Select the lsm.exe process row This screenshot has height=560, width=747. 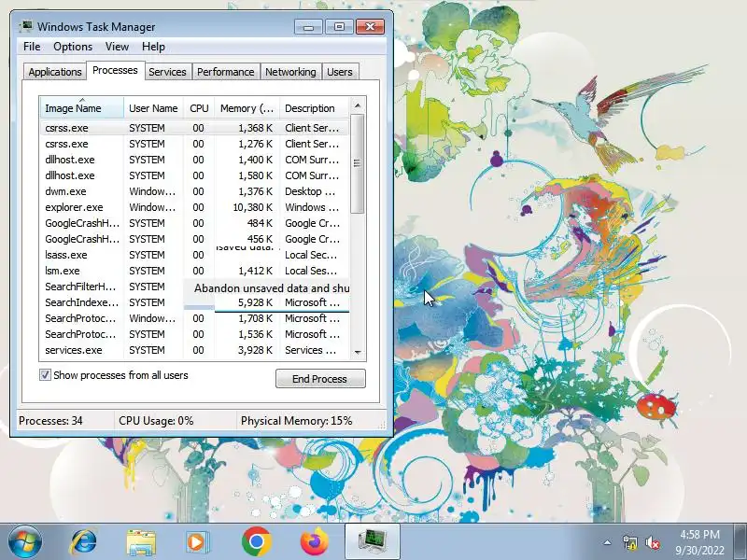click(x=194, y=271)
